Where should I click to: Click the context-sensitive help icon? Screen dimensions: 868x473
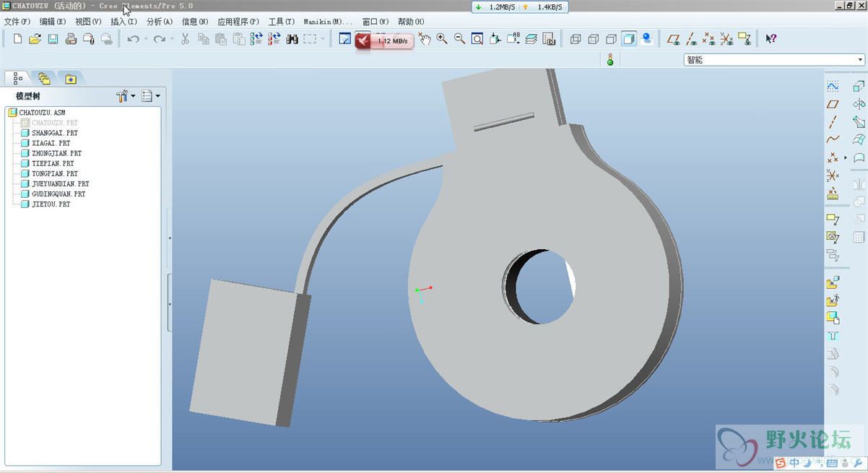[x=771, y=39]
